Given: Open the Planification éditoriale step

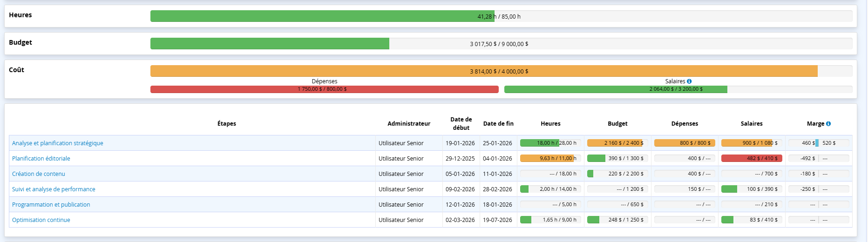Looking at the screenshot, I should pyautogui.click(x=41, y=159).
